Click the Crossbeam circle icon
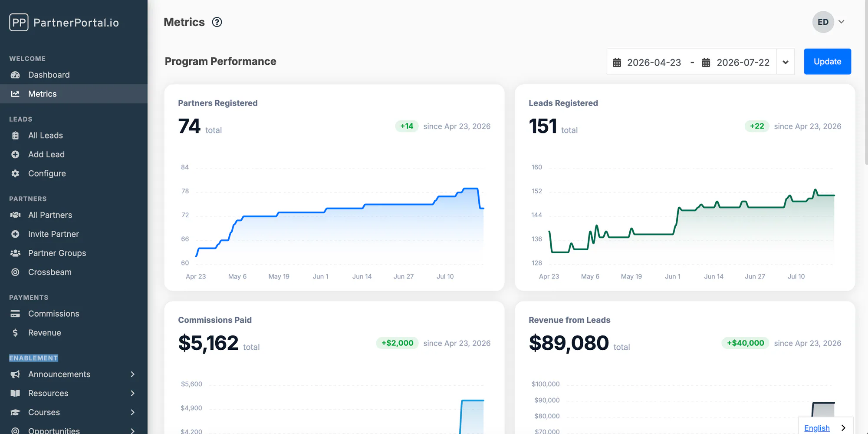 15,272
